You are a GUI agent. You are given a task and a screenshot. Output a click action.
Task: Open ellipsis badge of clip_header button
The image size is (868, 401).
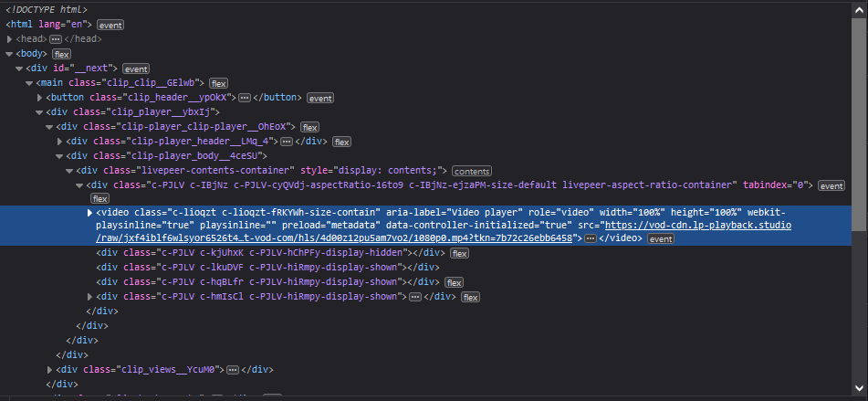(x=245, y=98)
